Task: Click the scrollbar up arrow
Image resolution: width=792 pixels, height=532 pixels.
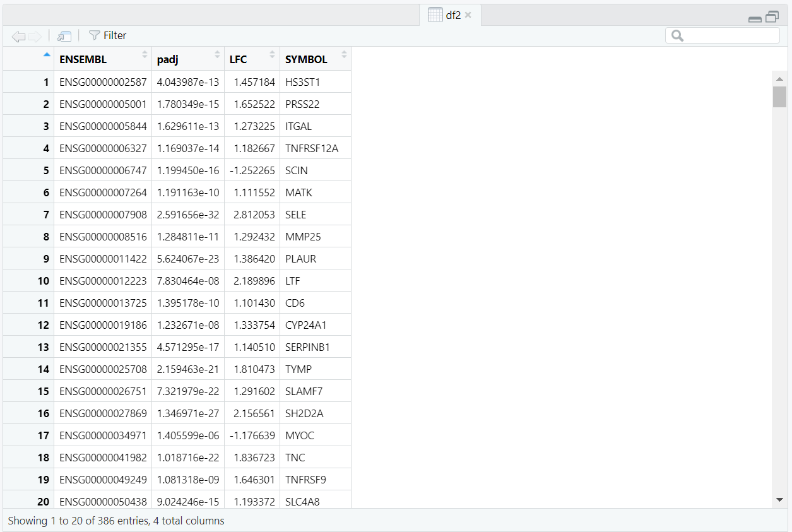Action: click(x=779, y=78)
